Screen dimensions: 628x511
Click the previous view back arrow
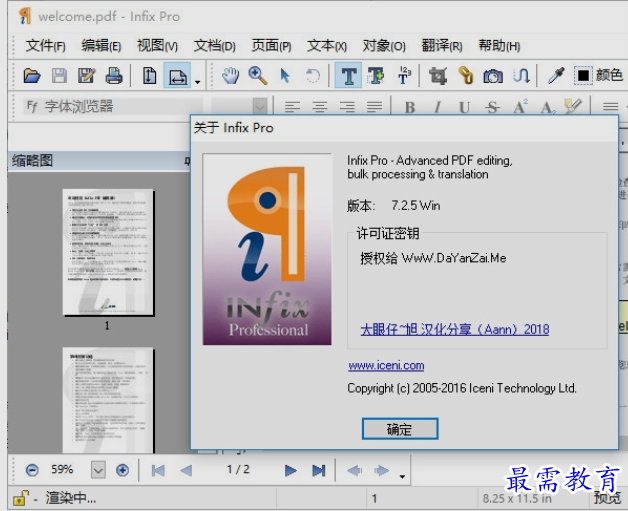[354, 470]
